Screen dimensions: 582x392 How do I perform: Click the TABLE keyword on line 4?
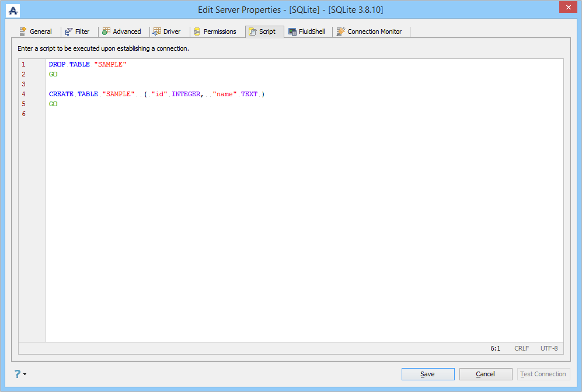click(88, 94)
